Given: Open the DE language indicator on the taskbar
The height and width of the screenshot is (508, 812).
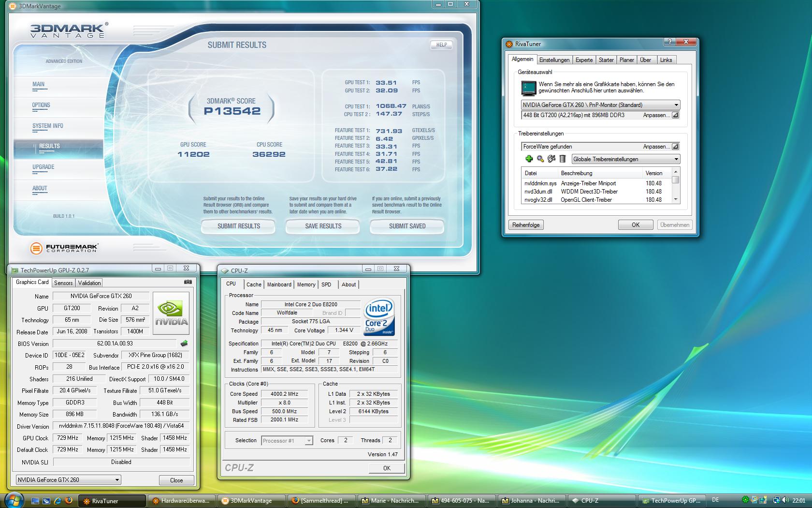Looking at the screenshot, I should coord(715,500).
